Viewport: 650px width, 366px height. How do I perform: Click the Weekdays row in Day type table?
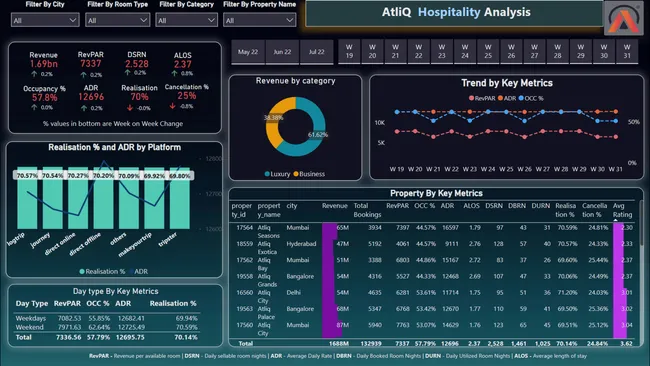[107, 318]
